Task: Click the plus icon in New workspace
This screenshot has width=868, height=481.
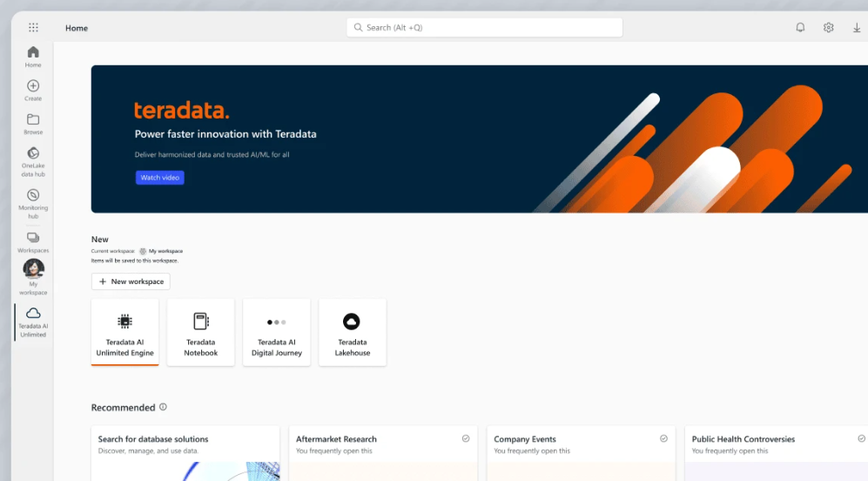Action: [x=103, y=281]
